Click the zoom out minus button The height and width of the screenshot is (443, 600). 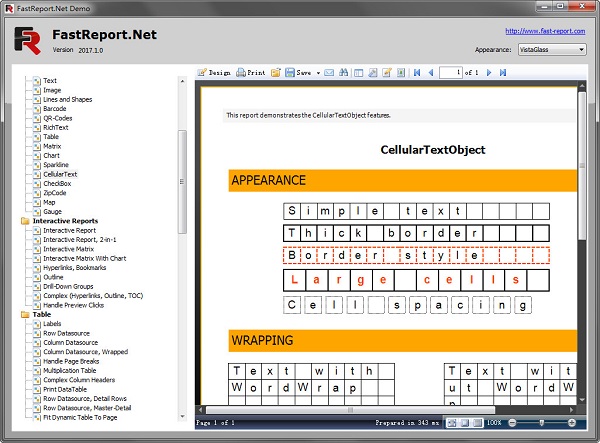pyautogui.click(x=512, y=422)
